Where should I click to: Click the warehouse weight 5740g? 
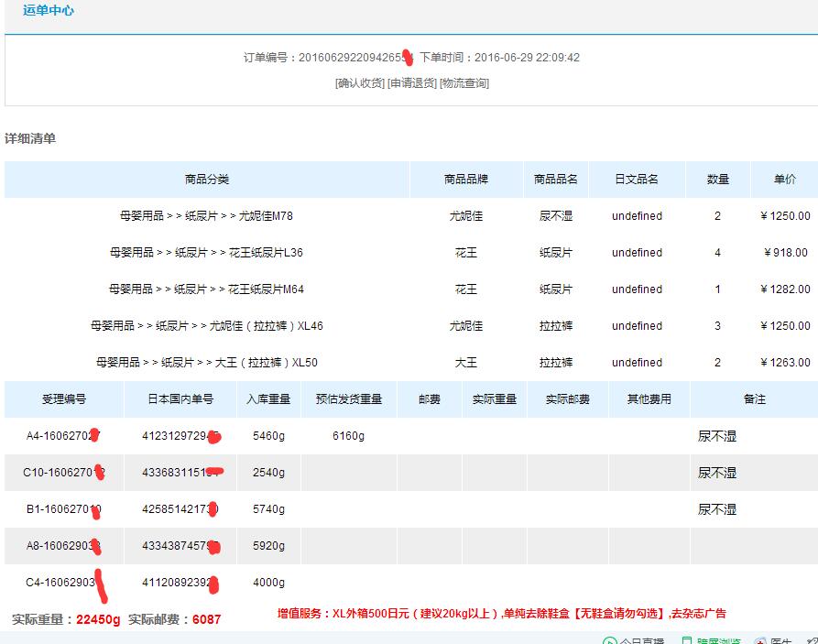point(268,508)
